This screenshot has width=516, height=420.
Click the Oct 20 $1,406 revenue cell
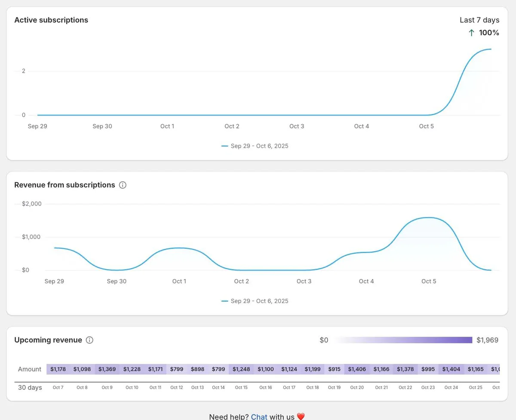click(356, 369)
